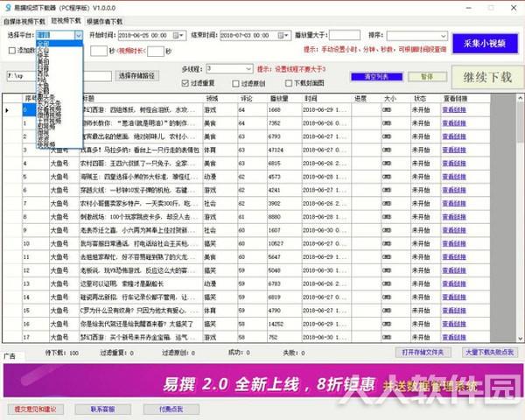This screenshot has height=420, width=525.
Task: Open the 开始时间 calendar picker icon
Action: [178, 35]
